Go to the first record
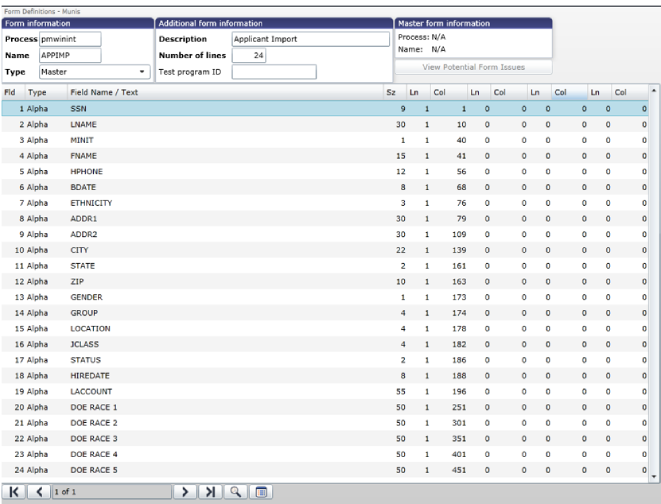 14,492
